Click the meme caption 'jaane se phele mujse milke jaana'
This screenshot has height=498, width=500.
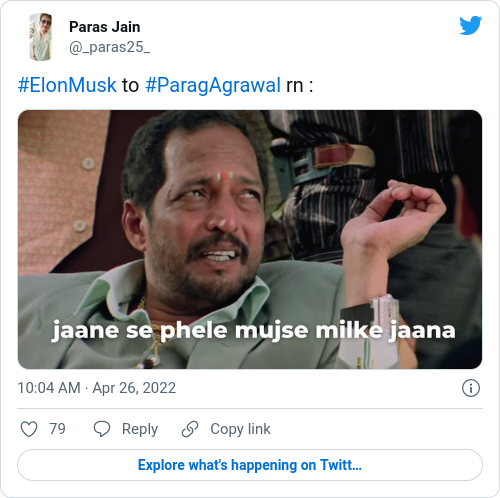(254, 331)
